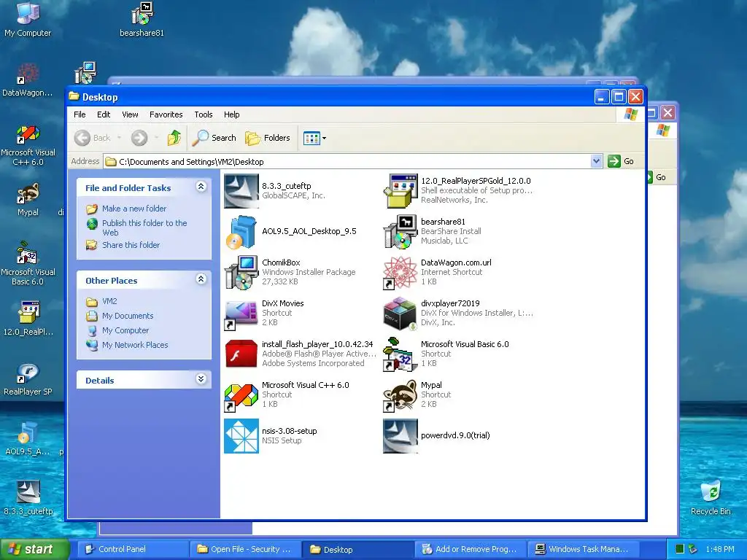747x560 pixels.
Task: Click Go button in the background window
Action: tap(657, 177)
